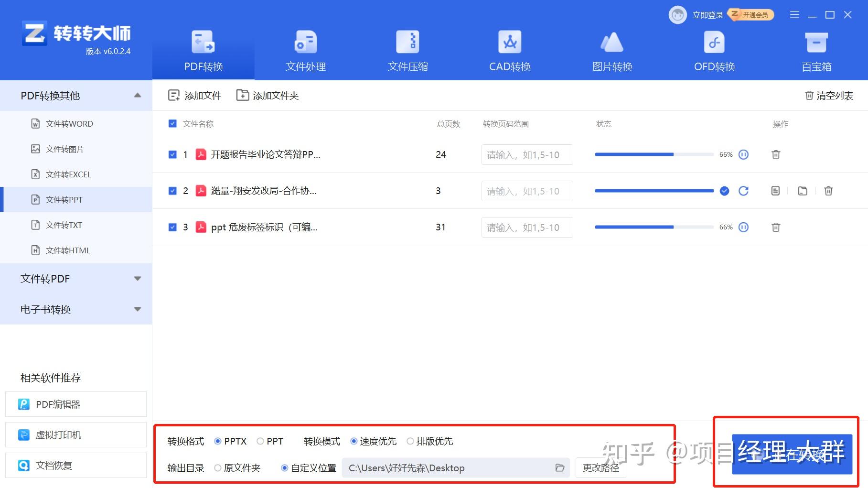The width and height of the screenshot is (868, 488).
Task: Click the blue convert button at bottom right
Action: [x=792, y=454]
